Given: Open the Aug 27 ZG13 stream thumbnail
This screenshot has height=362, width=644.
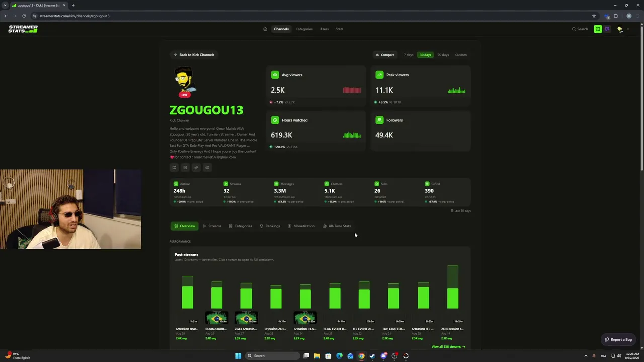Looking at the screenshot, I should coord(246,318).
